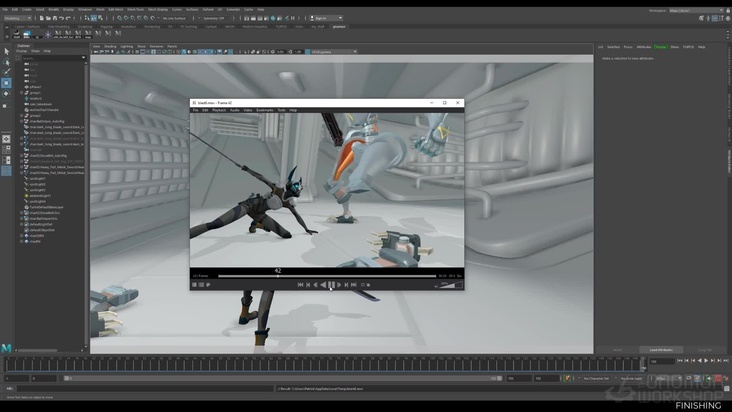Select the arrow Select tool in Maya toolbox
This screenshot has width=732, height=412.
click(6, 51)
